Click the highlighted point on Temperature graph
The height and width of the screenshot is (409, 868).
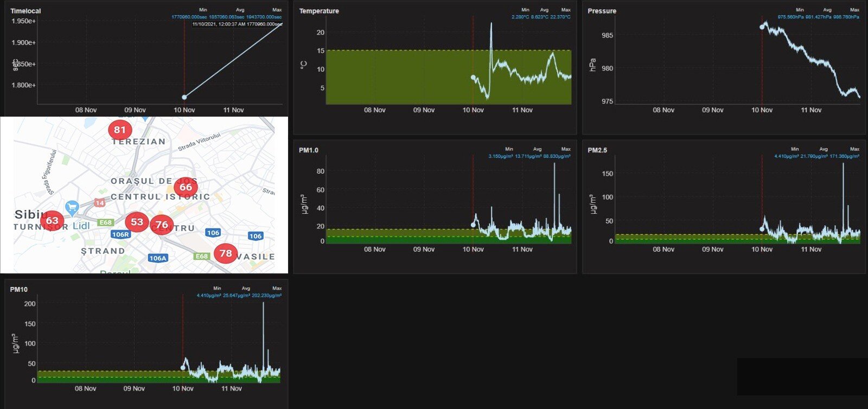[473, 78]
